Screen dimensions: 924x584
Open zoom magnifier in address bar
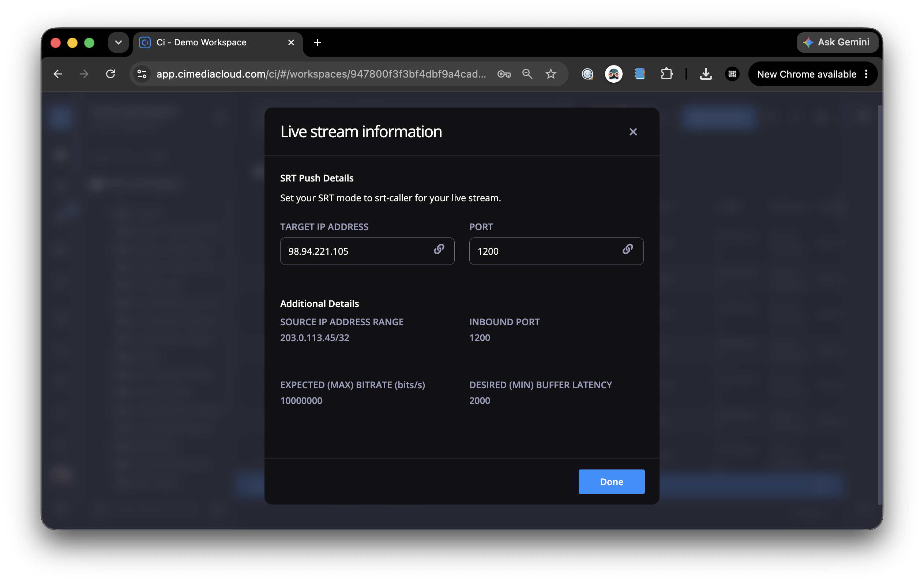[x=527, y=74]
